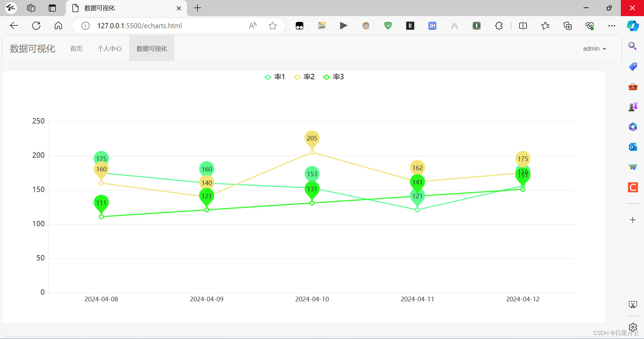Toggle legend series 率3
The width and height of the screenshot is (644, 339).
[333, 77]
